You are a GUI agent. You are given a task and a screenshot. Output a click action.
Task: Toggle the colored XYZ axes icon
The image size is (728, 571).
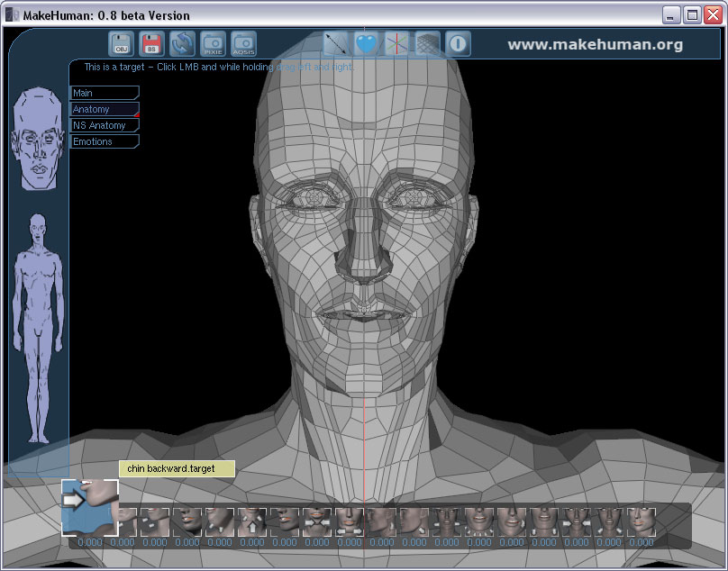tap(397, 43)
